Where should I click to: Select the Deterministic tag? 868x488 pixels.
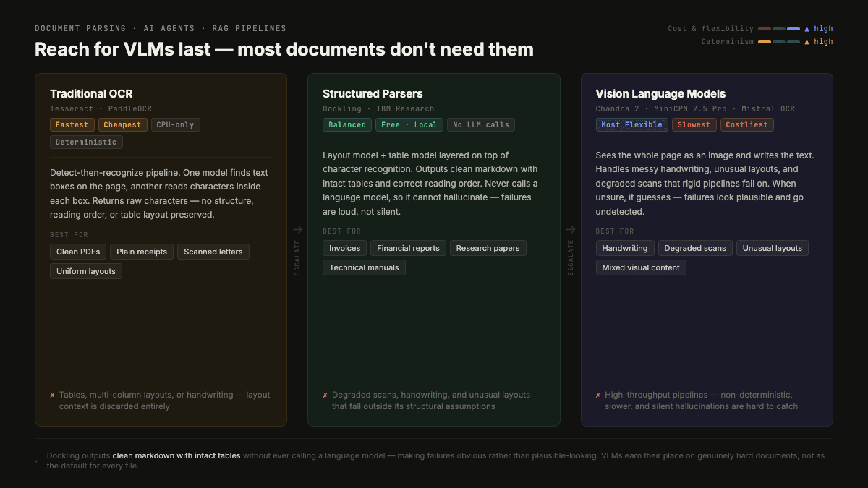coord(86,142)
